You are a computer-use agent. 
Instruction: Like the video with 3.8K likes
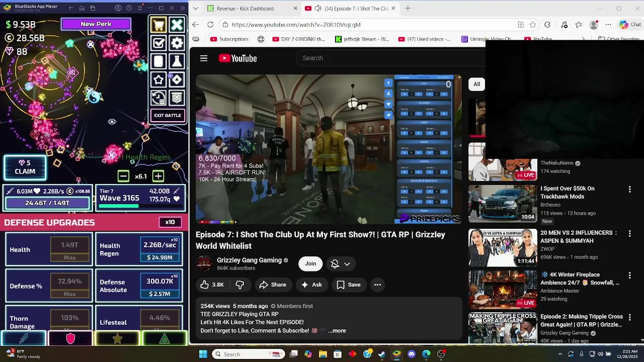pos(212,285)
